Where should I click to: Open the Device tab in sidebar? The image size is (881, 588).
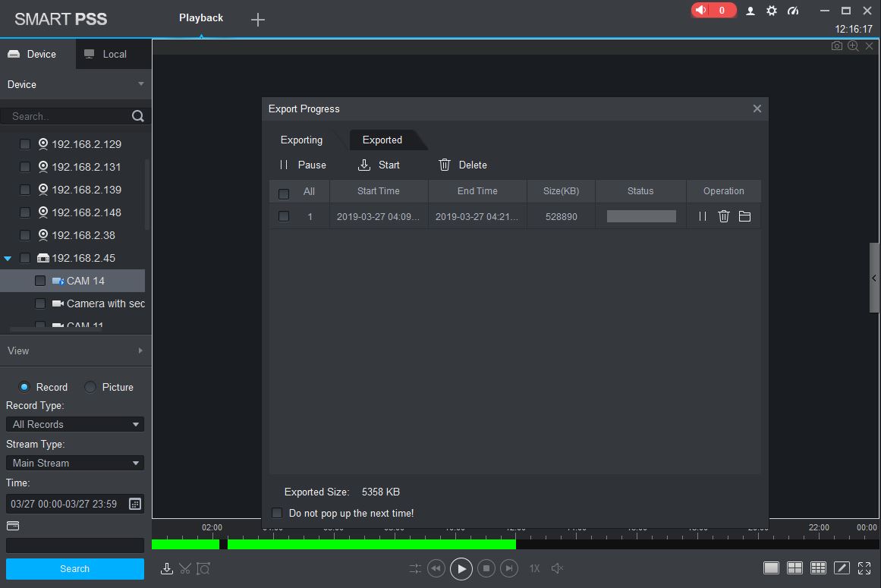[x=38, y=54]
